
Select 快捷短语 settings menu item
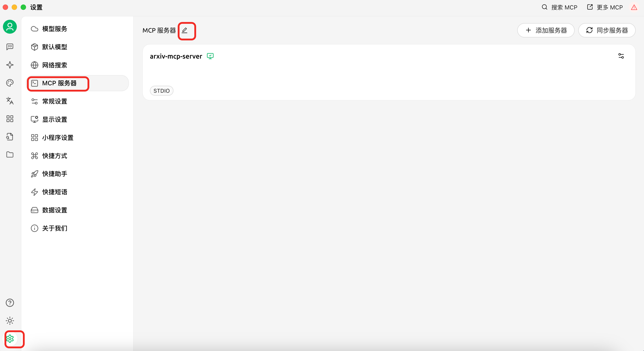(x=55, y=192)
